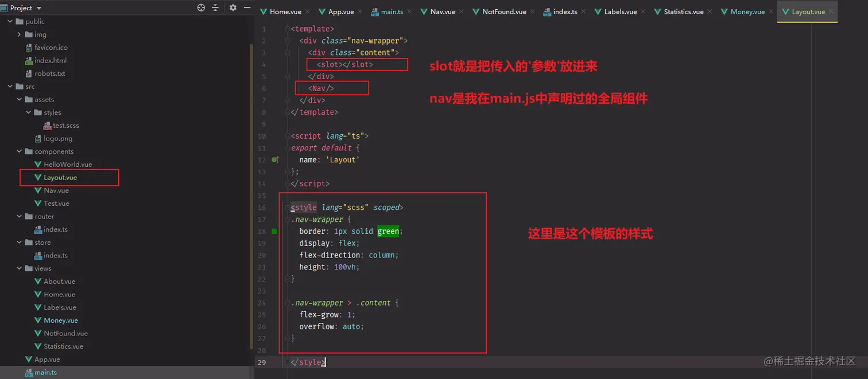Fold the template block at line 1
868x379 pixels.
point(288,29)
